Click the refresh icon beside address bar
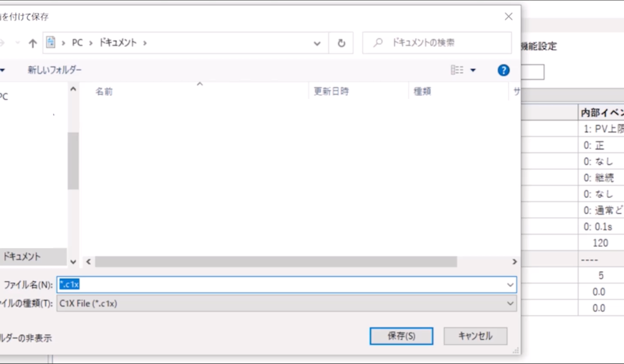The image size is (624, 364). 341,43
